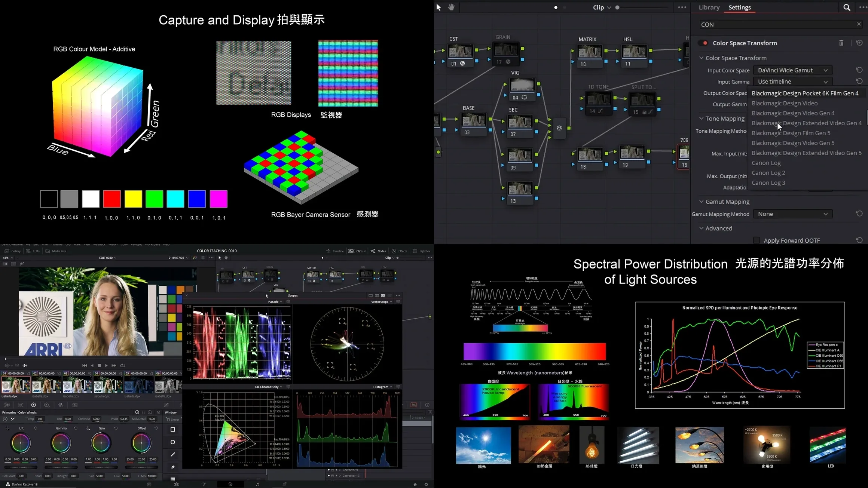Reset the Input Color Space parameter
Image resolution: width=868 pixels, height=488 pixels.
[x=859, y=70]
